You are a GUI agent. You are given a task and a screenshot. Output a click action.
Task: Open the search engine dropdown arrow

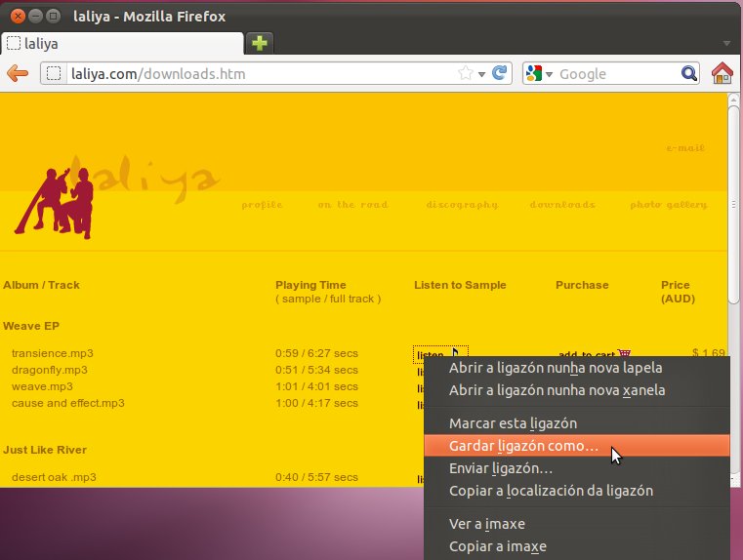click(549, 74)
